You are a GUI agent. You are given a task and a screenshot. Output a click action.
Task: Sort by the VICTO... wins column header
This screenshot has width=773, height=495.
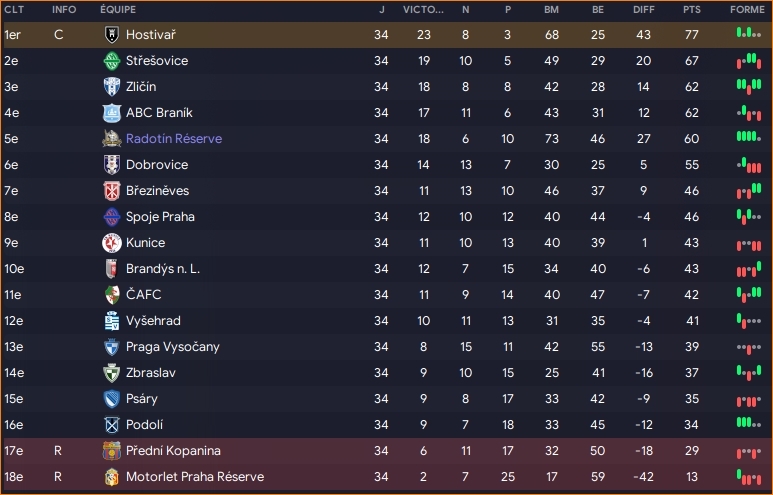424,9
